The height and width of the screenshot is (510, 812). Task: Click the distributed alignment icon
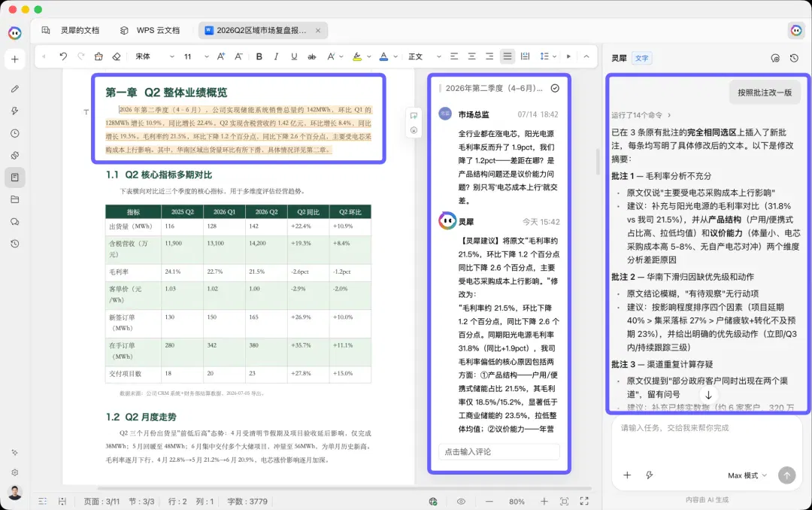pyautogui.click(x=525, y=56)
